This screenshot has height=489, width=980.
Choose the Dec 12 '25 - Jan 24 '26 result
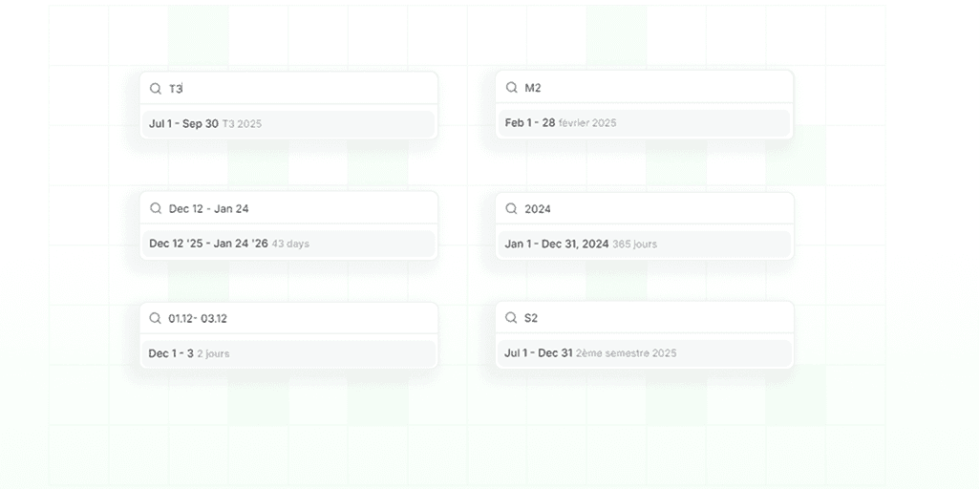click(288, 244)
